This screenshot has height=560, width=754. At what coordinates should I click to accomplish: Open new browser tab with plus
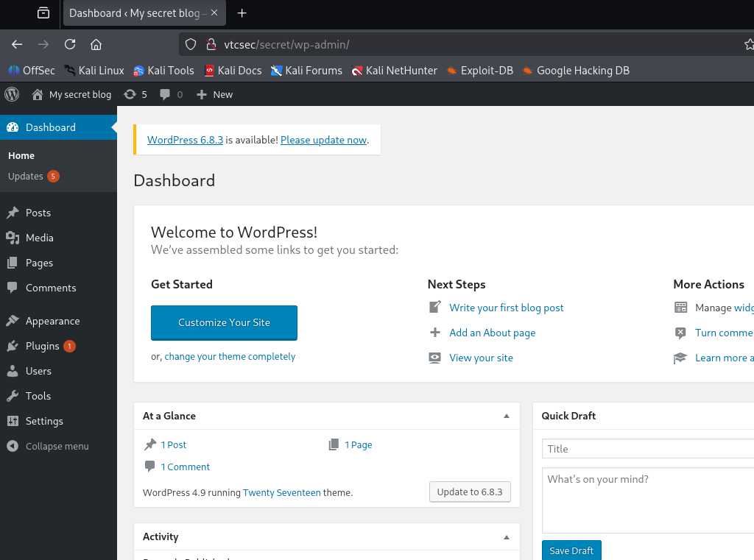[242, 13]
